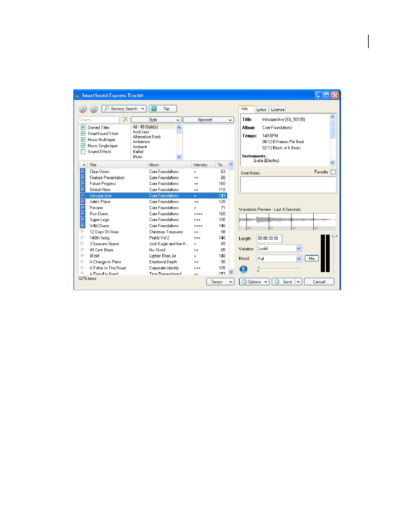Toggle the SmartSound Store checkbox
This screenshot has width=416, height=532.
pyautogui.click(x=83, y=134)
